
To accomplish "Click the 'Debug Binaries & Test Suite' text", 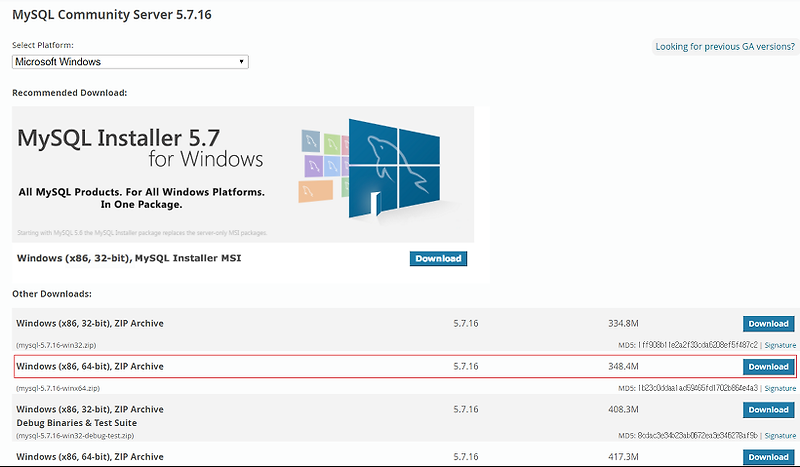I will 77,423.
